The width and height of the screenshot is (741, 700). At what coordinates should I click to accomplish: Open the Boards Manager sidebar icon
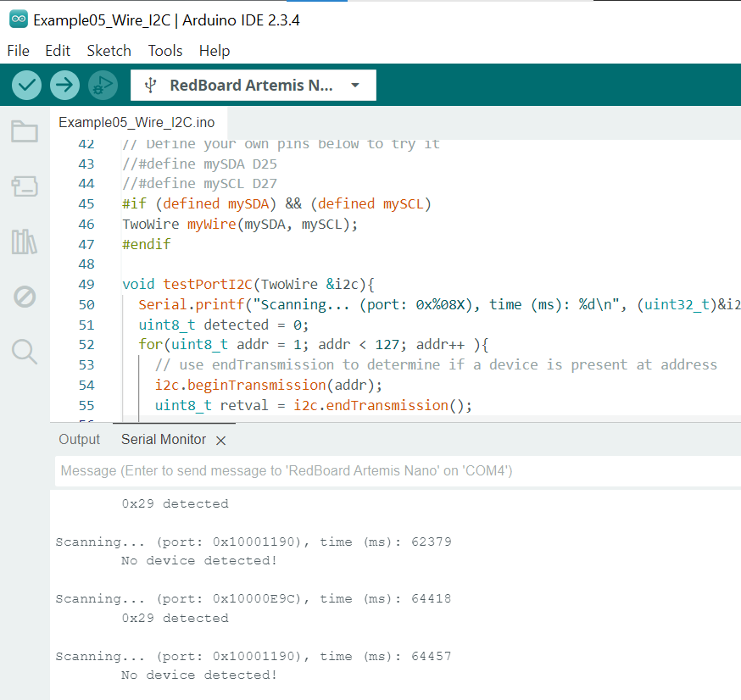click(25, 186)
